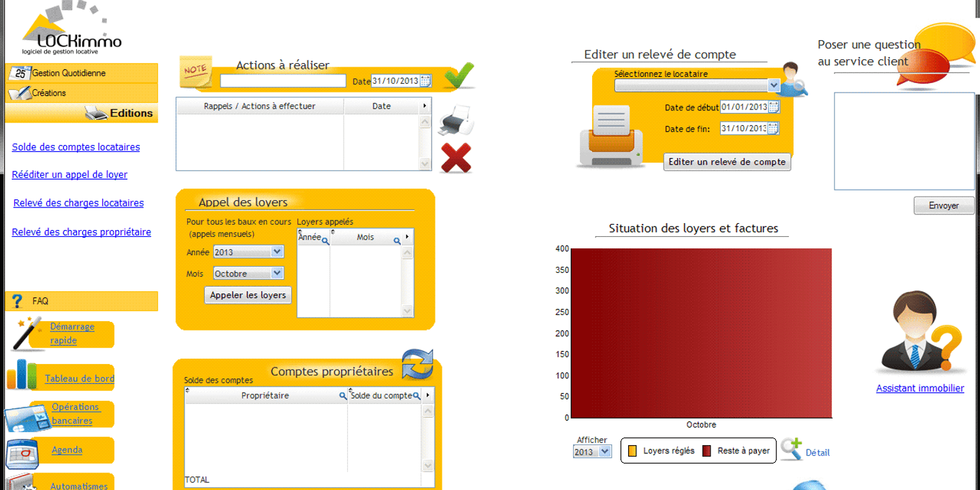Click the green checkmark to validate action
Screen dimensions: 980x490
coord(460,76)
